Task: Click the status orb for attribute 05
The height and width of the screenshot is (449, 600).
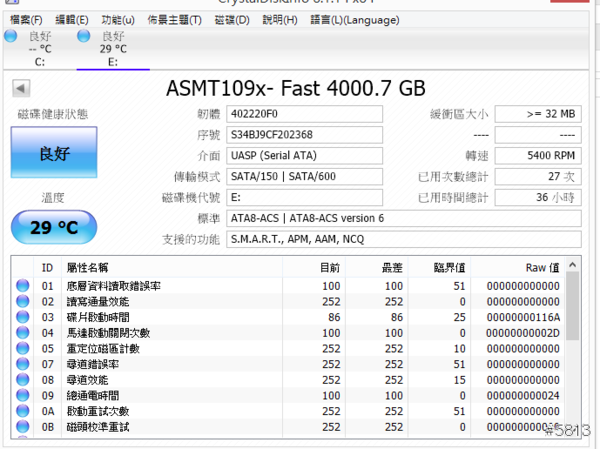Action: coord(22,348)
